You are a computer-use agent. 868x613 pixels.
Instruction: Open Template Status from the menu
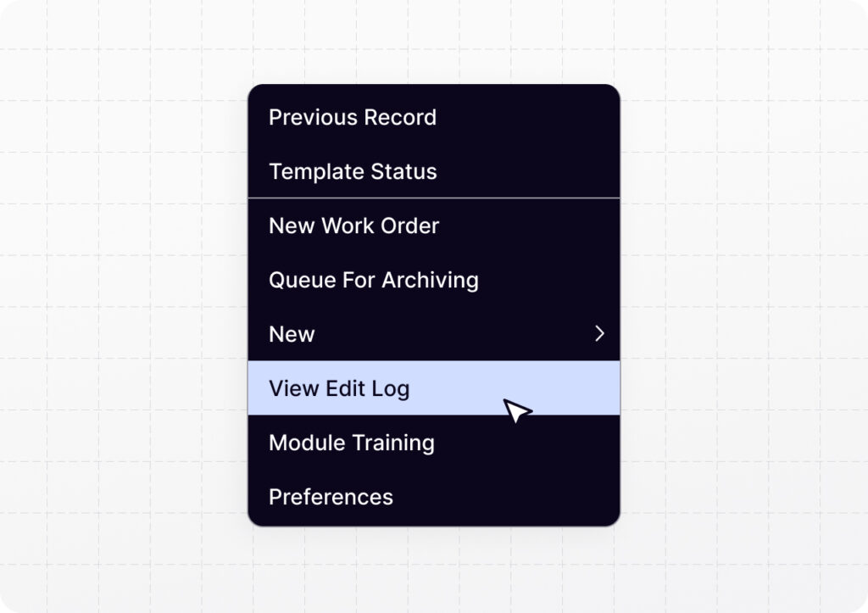point(353,172)
